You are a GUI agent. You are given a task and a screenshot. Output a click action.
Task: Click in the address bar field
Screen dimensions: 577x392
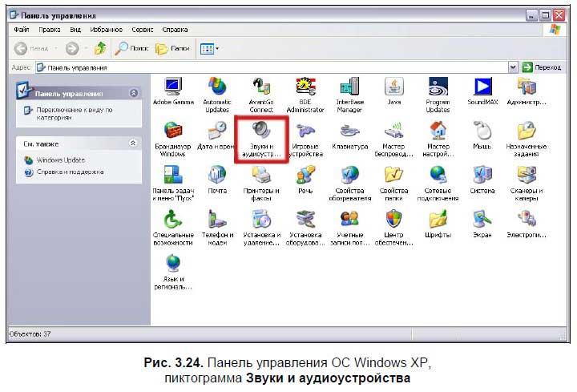272,67
